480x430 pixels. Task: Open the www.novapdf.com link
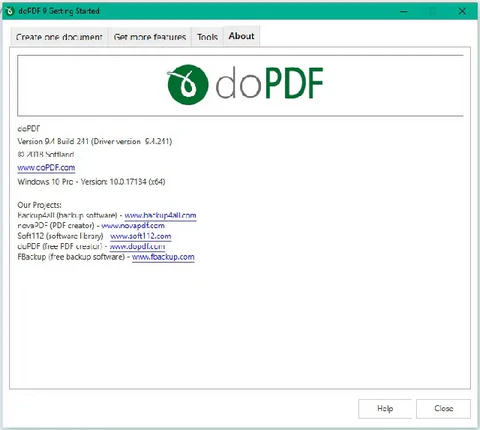click(x=133, y=226)
